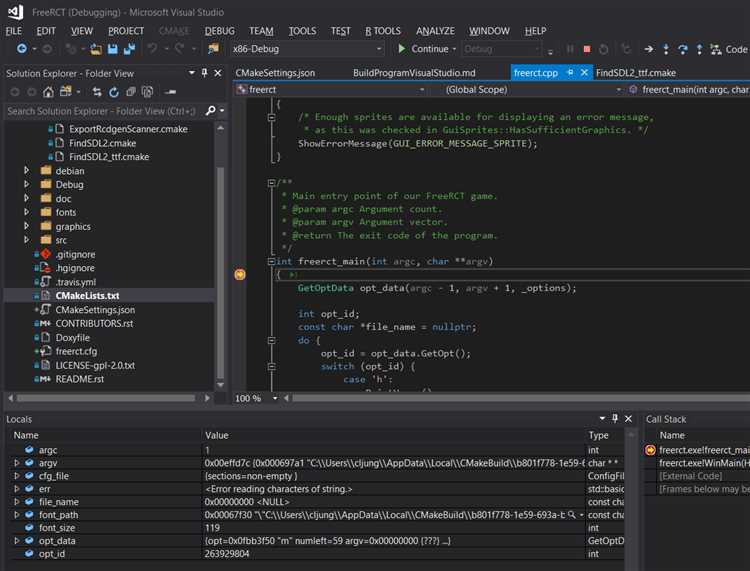The height and width of the screenshot is (571, 750).
Task: Select the freerct.exe!WinMain call stack frame
Action: click(x=704, y=463)
